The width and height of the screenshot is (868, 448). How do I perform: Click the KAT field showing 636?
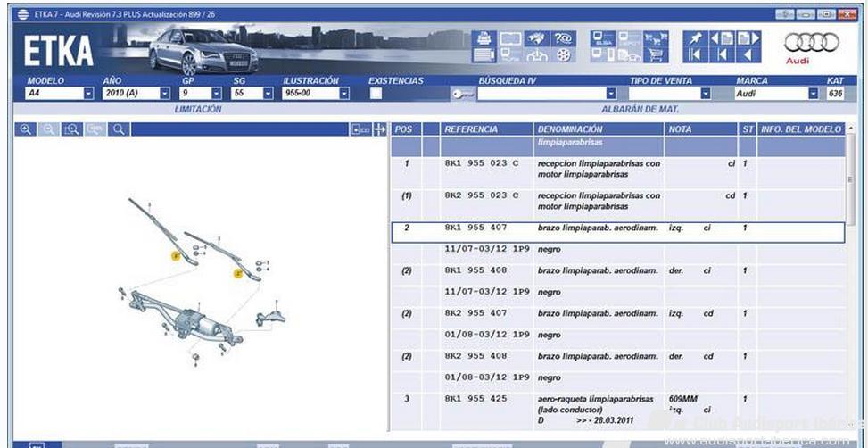pyautogui.click(x=835, y=94)
